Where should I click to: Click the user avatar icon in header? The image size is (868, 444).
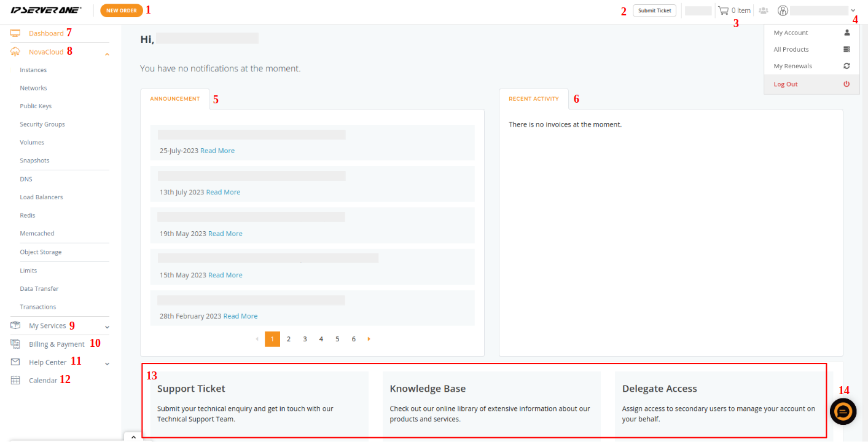pos(783,10)
